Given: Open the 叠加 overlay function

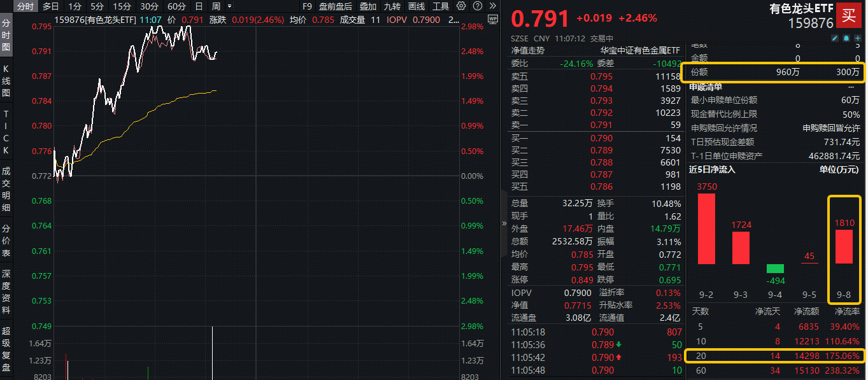Looking at the screenshot, I should [x=367, y=6].
